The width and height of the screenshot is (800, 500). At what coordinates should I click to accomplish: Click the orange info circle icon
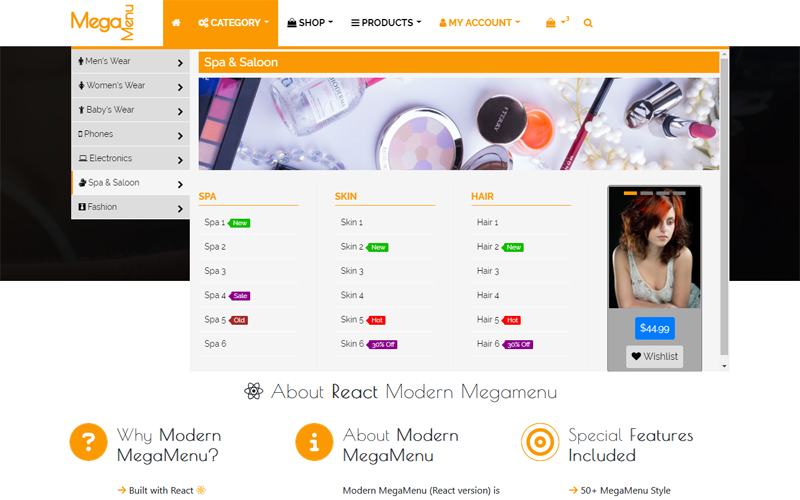click(314, 442)
